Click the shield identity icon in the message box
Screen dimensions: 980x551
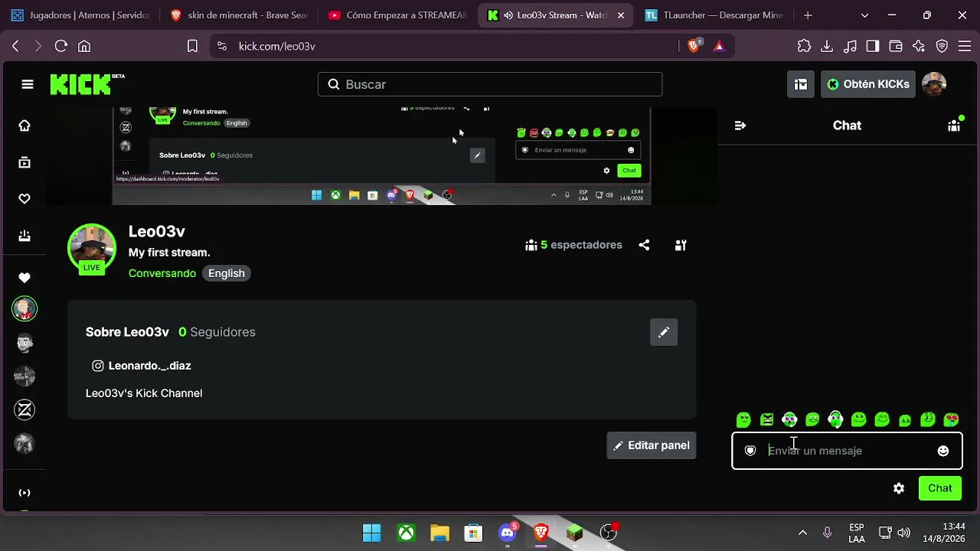750,451
